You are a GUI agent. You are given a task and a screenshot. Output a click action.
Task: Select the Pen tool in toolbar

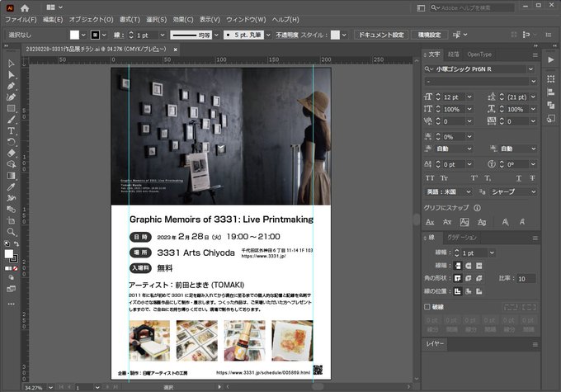[x=12, y=86]
